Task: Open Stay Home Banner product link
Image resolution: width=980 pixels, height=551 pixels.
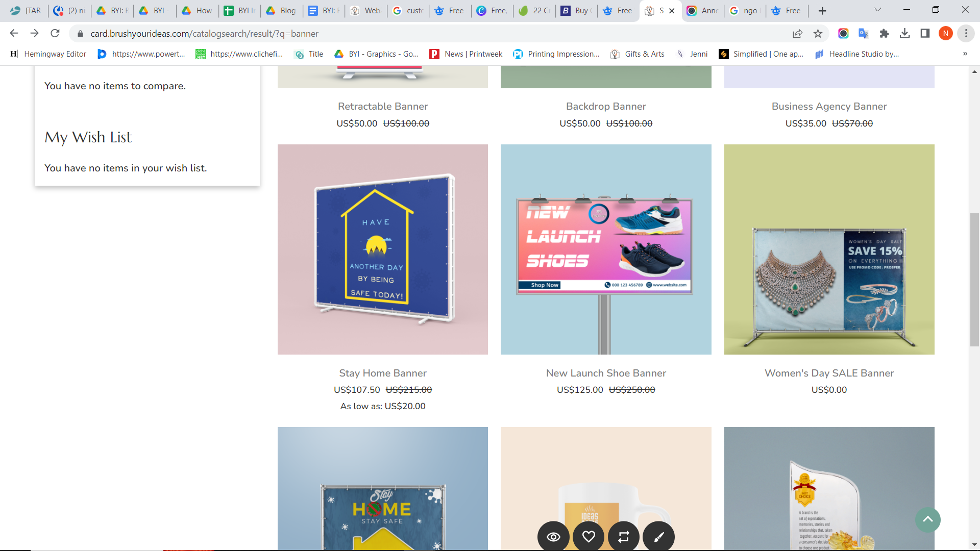Action: point(383,373)
